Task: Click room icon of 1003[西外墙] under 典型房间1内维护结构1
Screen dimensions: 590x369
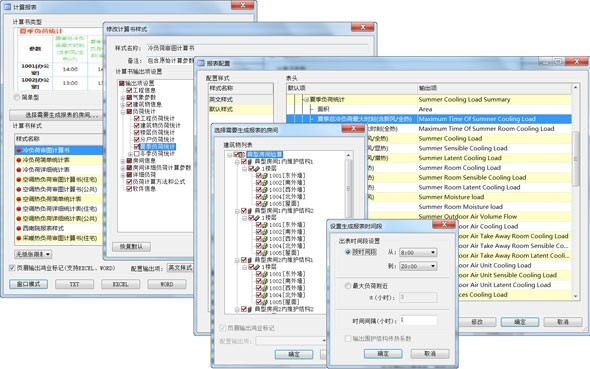Action: point(265,190)
